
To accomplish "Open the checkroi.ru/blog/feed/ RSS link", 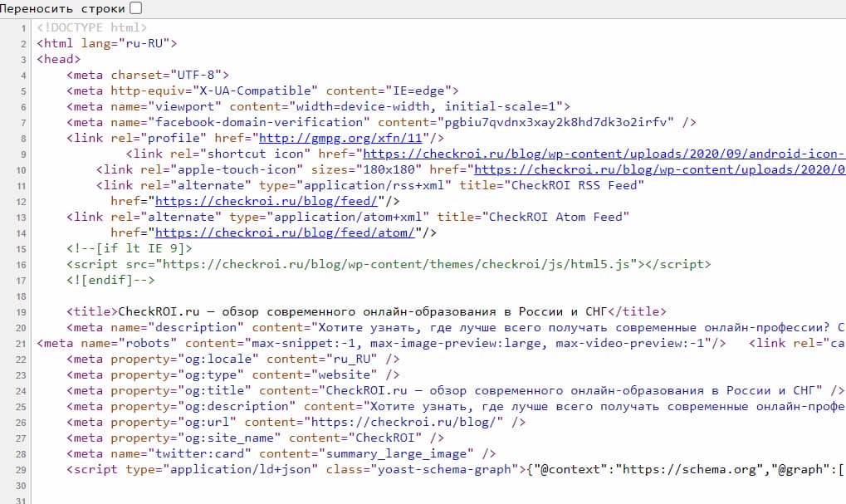I will [268, 201].
